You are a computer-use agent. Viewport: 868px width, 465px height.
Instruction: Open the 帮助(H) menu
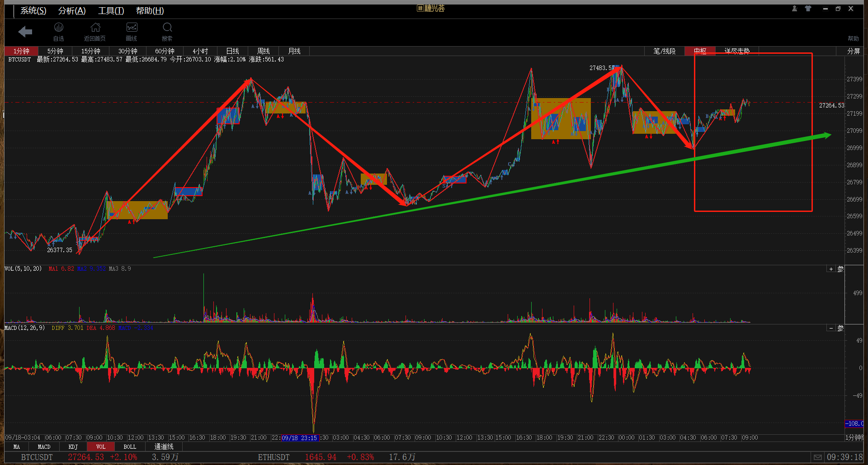coord(150,11)
